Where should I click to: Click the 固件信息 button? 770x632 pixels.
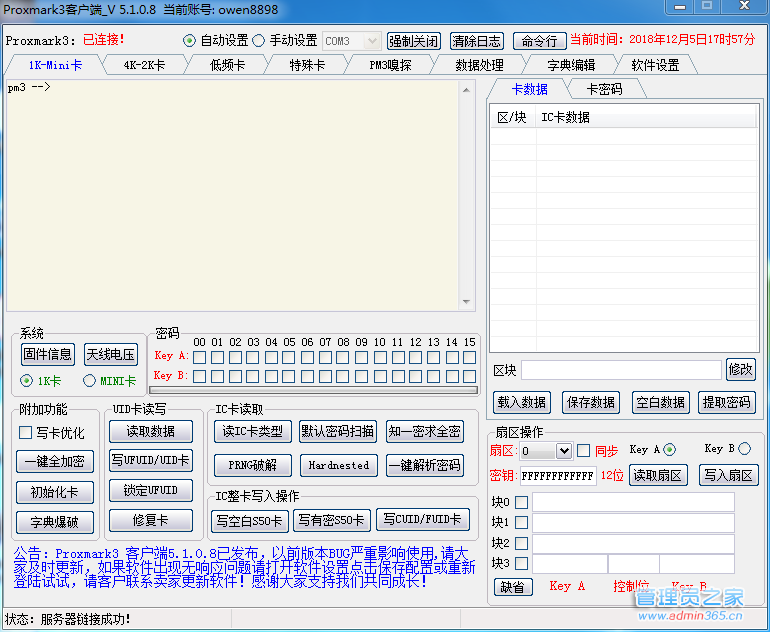point(48,355)
